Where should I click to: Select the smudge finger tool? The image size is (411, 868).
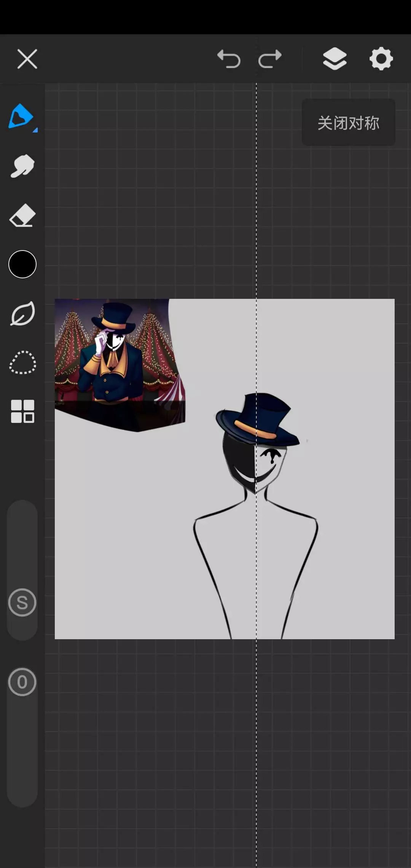[22, 166]
